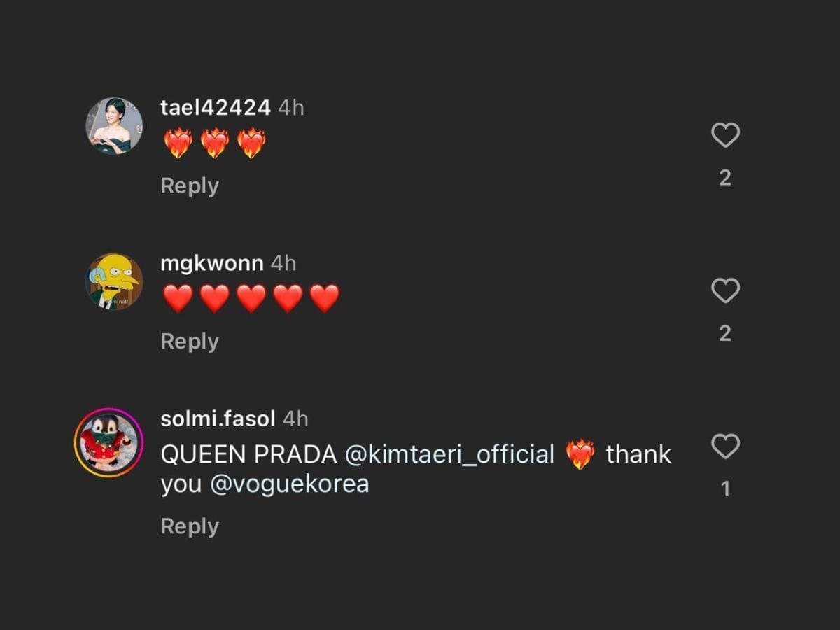Reply to mgkwonn's comment
The width and height of the screenshot is (840, 630).
pyautogui.click(x=190, y=342)
